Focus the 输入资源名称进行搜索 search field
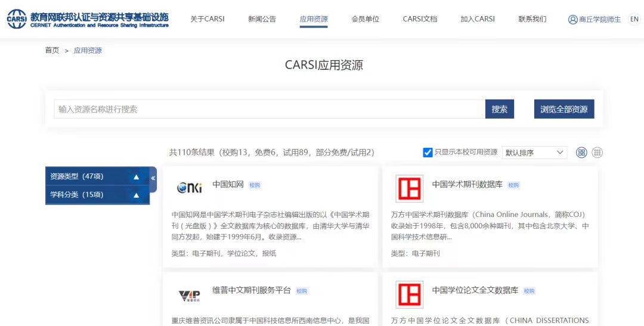The height and width of the screenshot is (326, 644). point(270,109)
